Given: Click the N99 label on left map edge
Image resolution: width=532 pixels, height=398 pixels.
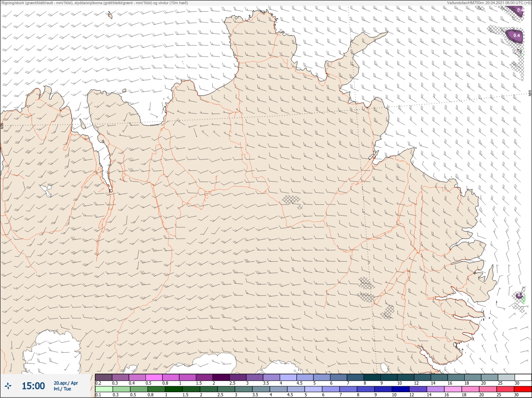Looking at the screenshot, I should click(2, 125).
